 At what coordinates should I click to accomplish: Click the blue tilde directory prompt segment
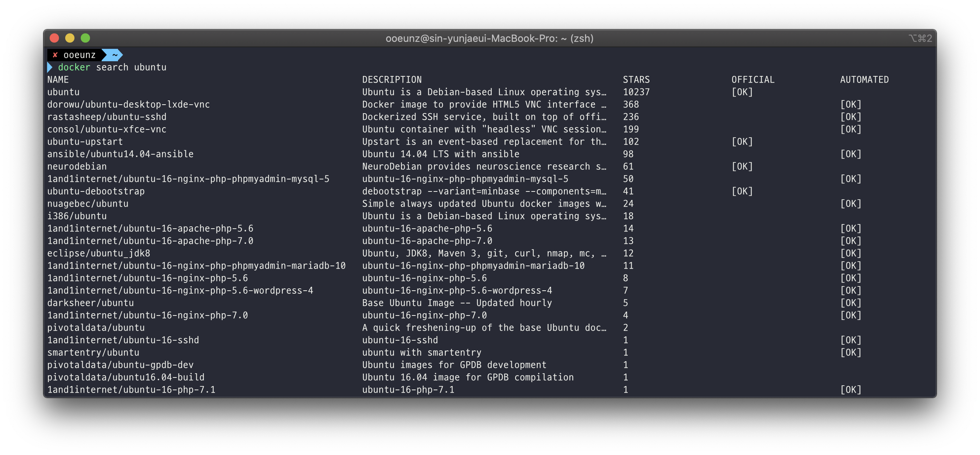tap(114, 55)
